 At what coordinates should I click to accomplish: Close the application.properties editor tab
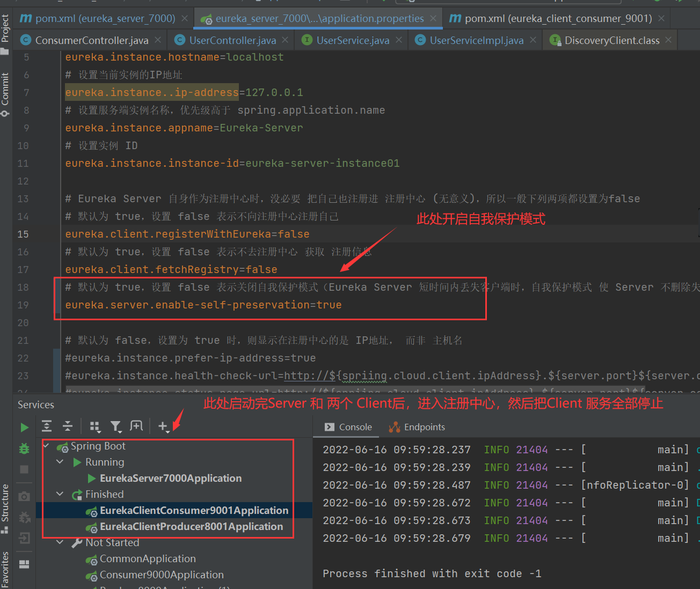tap(433, 19)
